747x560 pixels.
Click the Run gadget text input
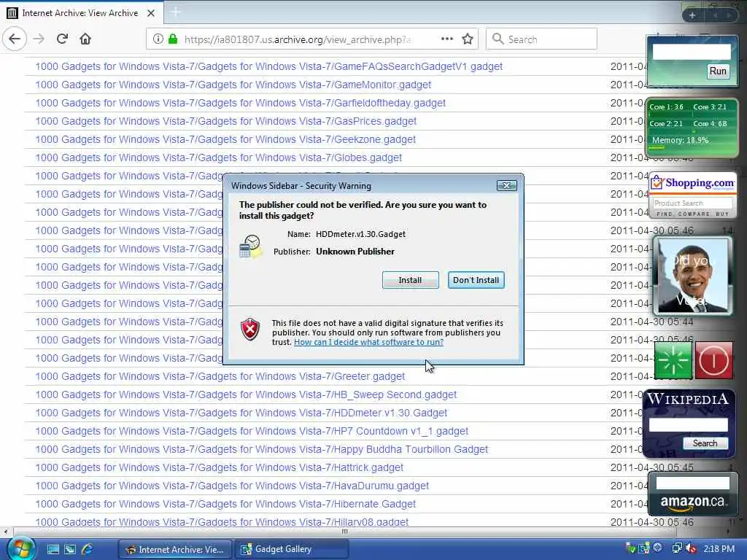pyautogui.click(x=692, y=52)
